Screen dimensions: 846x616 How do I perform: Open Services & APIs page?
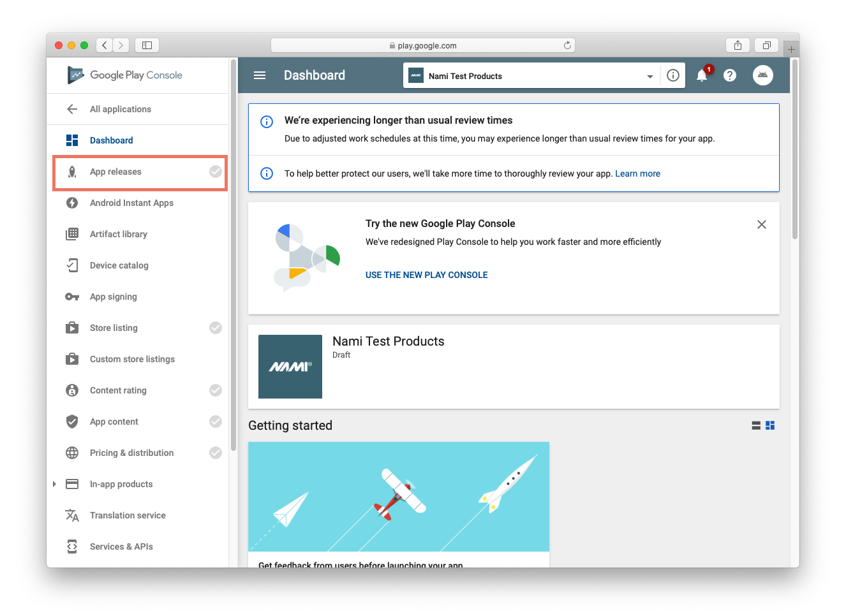pyautogui.click(x=121, y=546)
